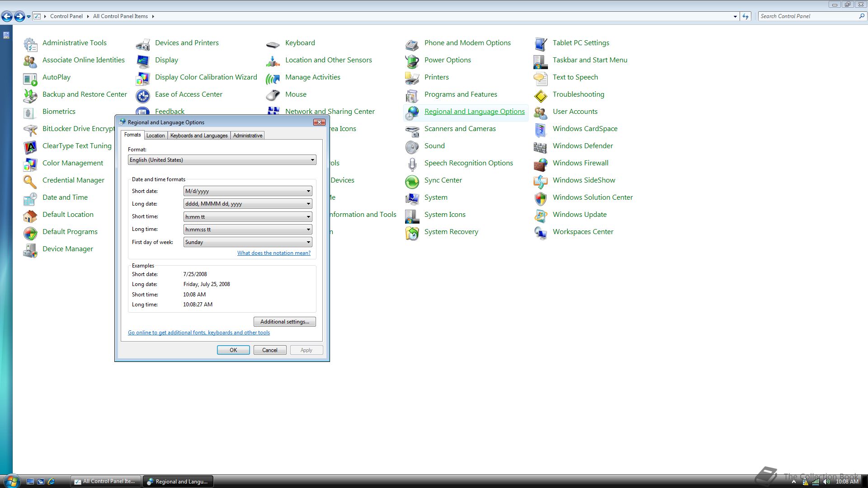868x488 pixels.
Task: Click the Credential Manager key icon
Action: click(30, 181)
